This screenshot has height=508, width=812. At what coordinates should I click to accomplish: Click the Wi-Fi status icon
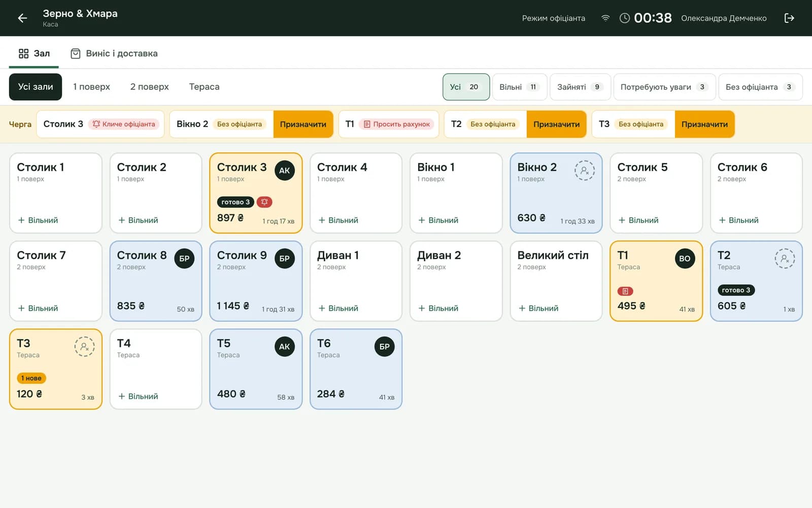point(605,18)
